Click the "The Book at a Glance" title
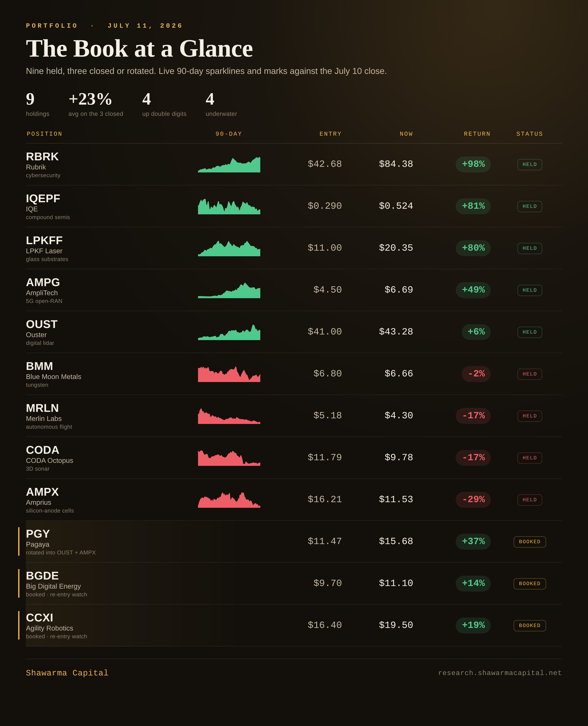This screenshot has width=588, height=726. (x=139, y=48)
